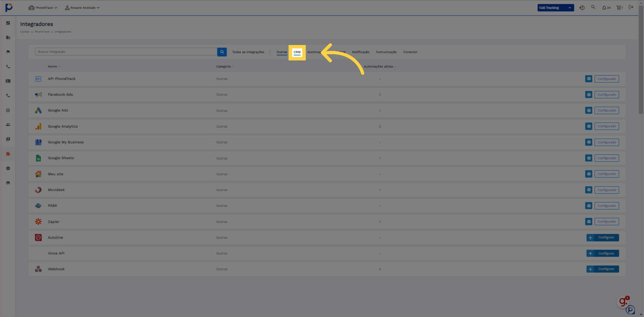Switch to the Conector category tab
The height and width of the screenshot is (317, 644).
(410, 52)
